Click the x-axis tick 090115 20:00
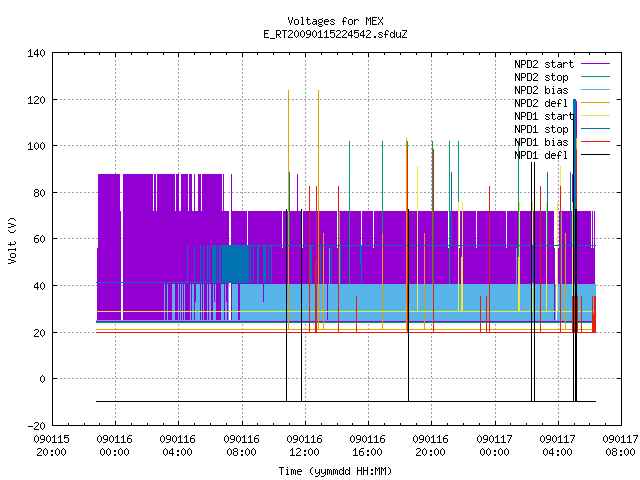The height and width of the screenshot is (480, 640). pyautogui.click(x=51, y=446)
